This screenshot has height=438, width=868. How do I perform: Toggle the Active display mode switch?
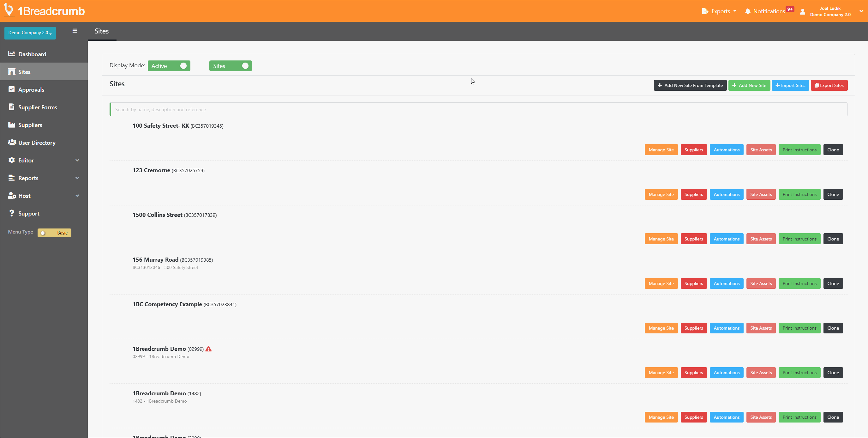click(184, 65)
